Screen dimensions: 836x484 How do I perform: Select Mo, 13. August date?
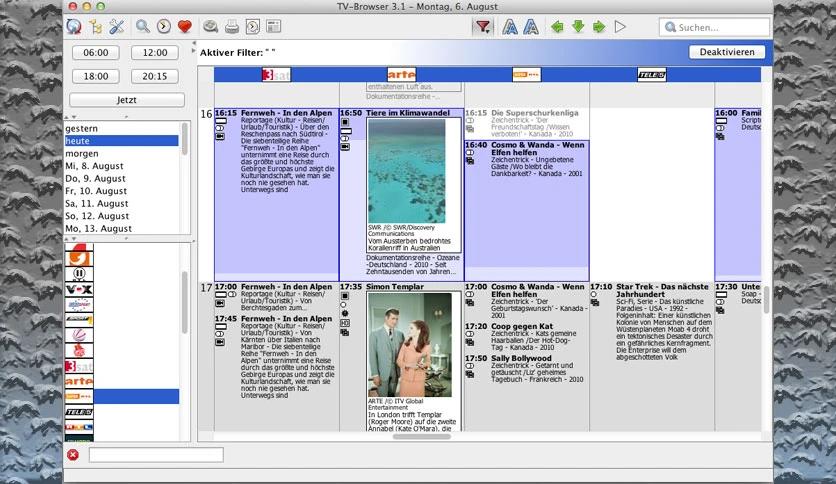point(122,228)
